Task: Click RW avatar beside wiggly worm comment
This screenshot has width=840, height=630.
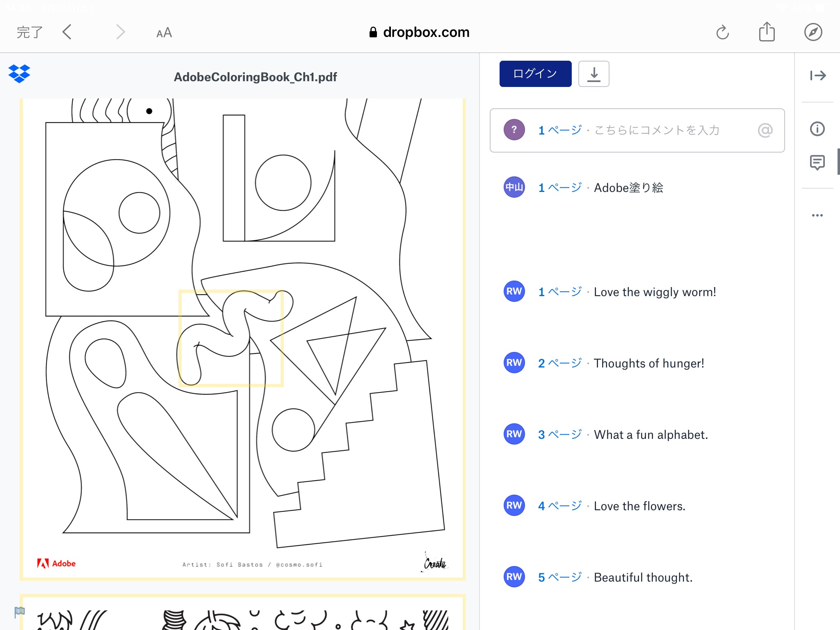Action: point(514,291)
